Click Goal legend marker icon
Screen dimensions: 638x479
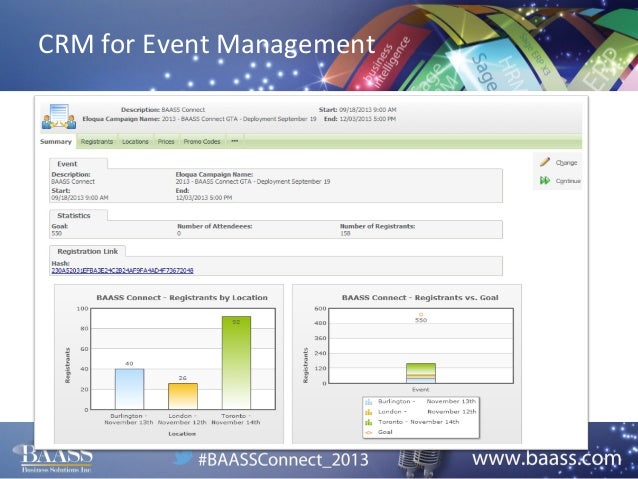pos(369,433)
